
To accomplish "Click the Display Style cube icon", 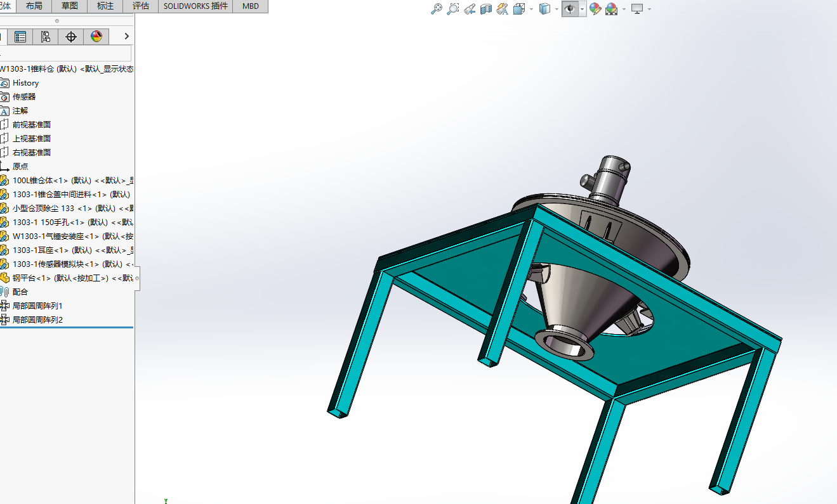I will click(544, 9).
